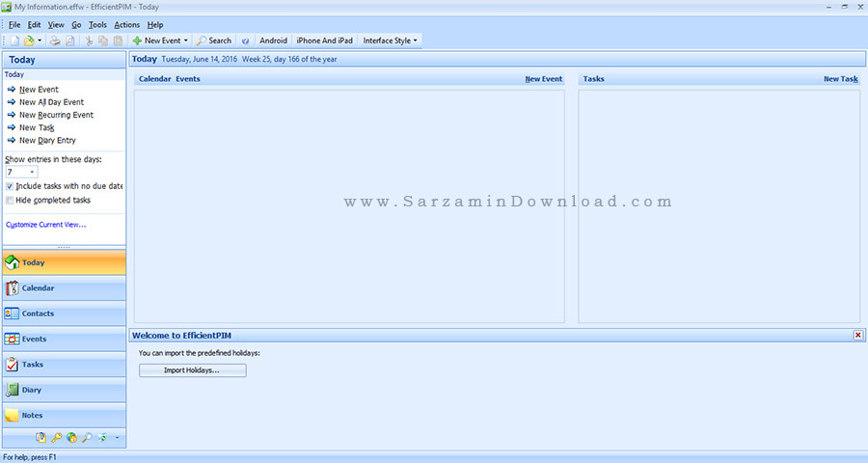Click the magnifier icon in bottom strip
This screenshot has width=868, height=463.
pos(87,438)
